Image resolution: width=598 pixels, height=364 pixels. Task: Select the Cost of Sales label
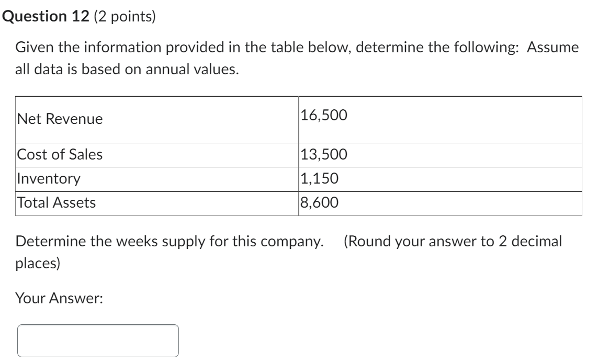tap(51, 153)
